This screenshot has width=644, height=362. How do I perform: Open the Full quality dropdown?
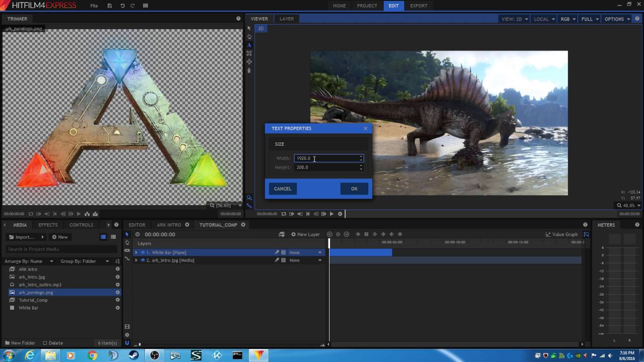point(590,19)
